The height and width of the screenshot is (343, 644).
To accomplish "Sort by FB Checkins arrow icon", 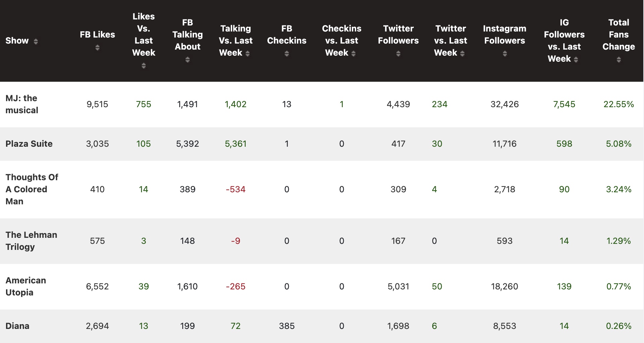I will coord(287,54).
